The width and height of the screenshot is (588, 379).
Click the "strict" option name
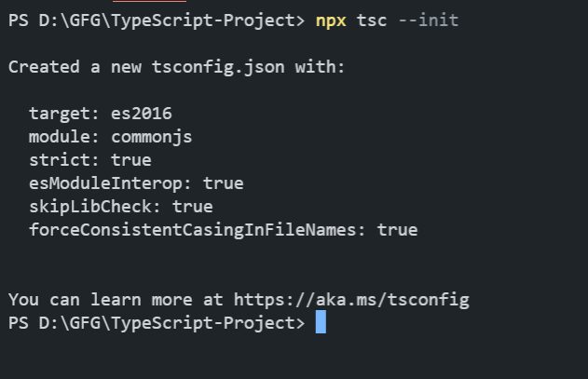[60, 160]
